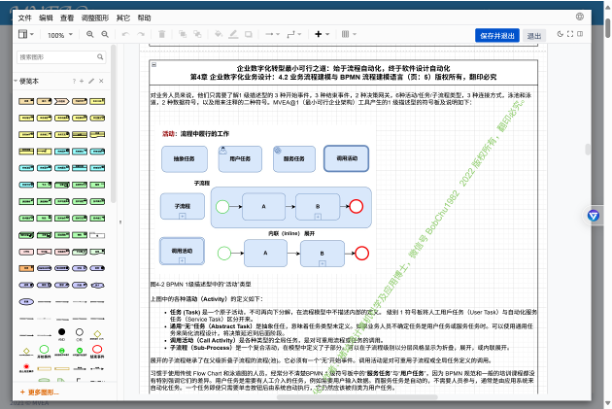Open the 100% zoom level dropdown
Screen dimensions: 612x409
coord(60,35)
